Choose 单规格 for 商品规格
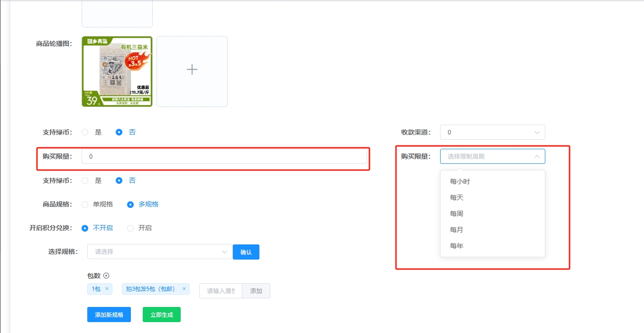This screenshot has width=644, height=333. click(x=85, y=204)
